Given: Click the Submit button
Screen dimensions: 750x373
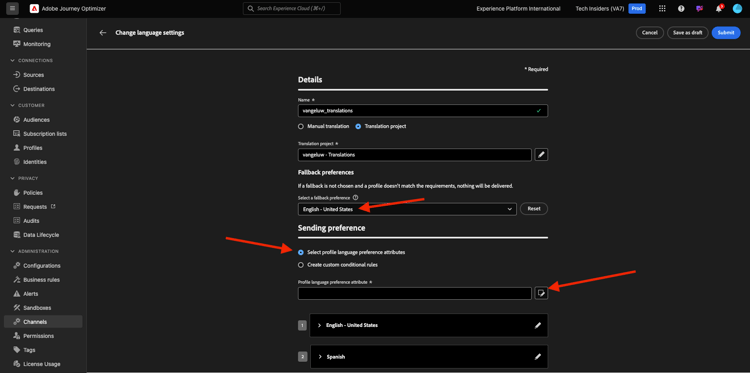Looking at the screenshot, I should click(x=726, y=33).
